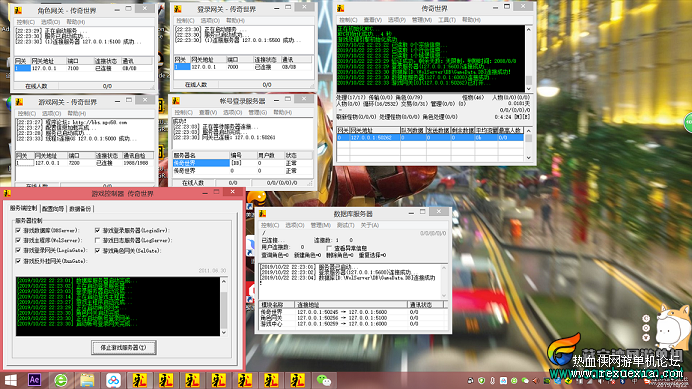
Task: Open 测试(T) menu in 数据库服务器 window
Action: (346, 225)
